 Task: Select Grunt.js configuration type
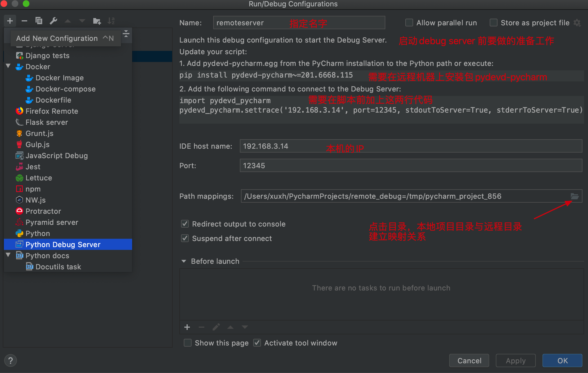pyautogui.click(x=68, y=133)
